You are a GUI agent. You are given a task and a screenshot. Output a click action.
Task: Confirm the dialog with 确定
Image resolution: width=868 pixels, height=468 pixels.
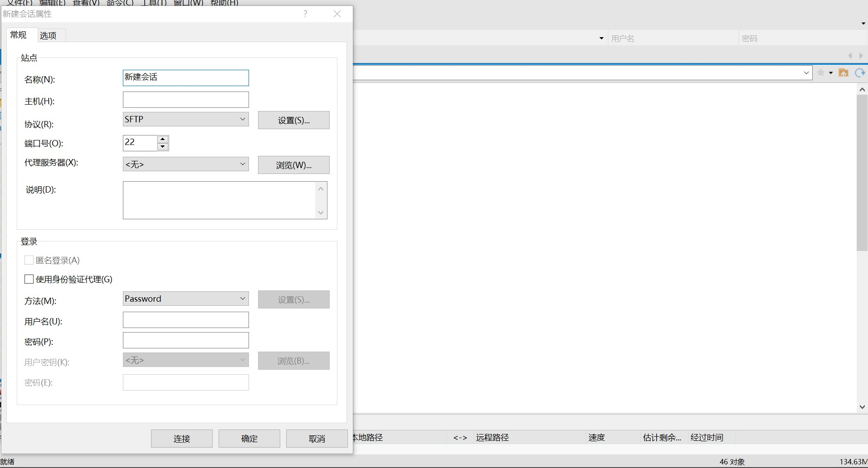[249, 439]
